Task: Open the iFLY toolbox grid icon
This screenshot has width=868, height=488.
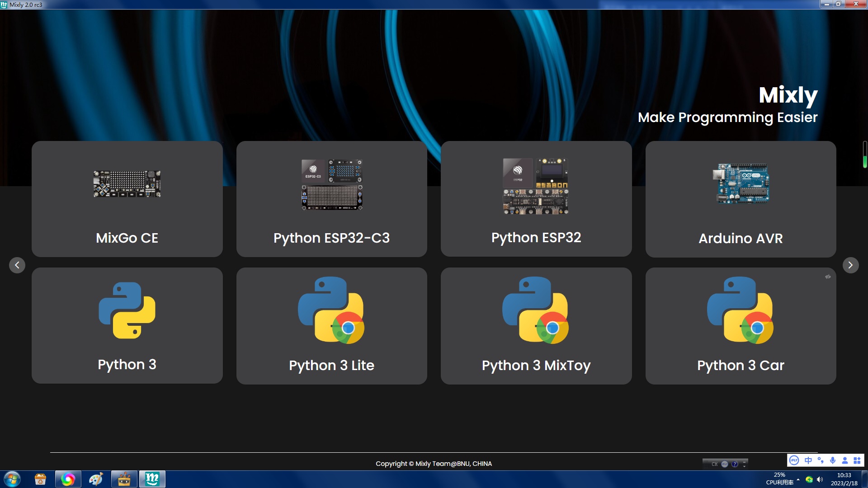Action: (857, 460)
